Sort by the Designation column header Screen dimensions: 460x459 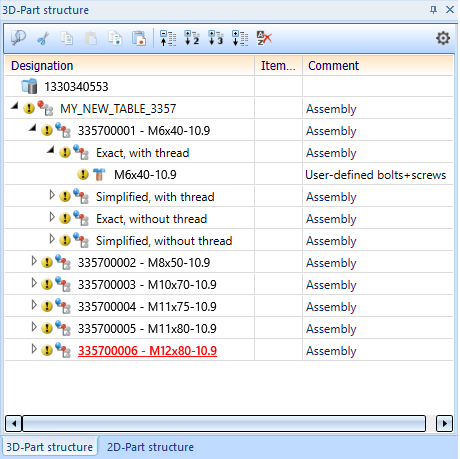pyautogui.click(x=130, y=66)
